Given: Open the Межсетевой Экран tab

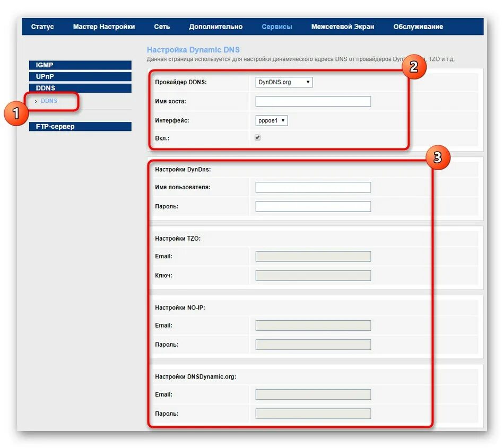Looking at the screenshot, I should tap(343, 27).
